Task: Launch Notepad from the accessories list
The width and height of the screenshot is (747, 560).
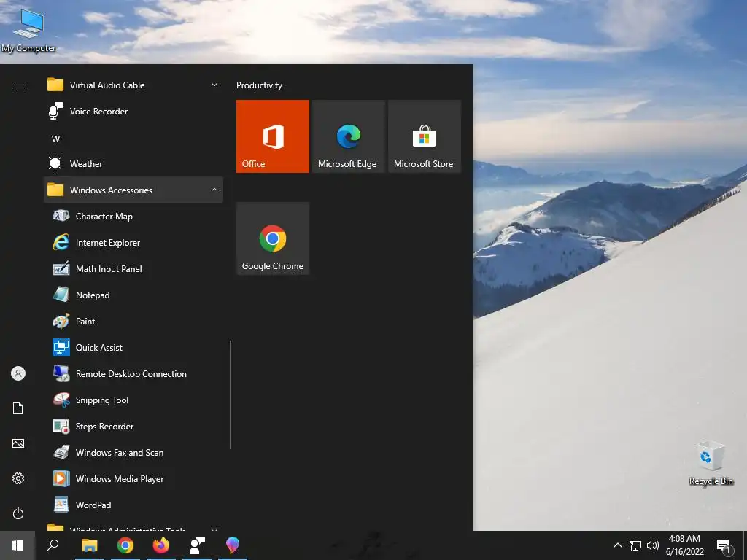Action: click(133, 295)
